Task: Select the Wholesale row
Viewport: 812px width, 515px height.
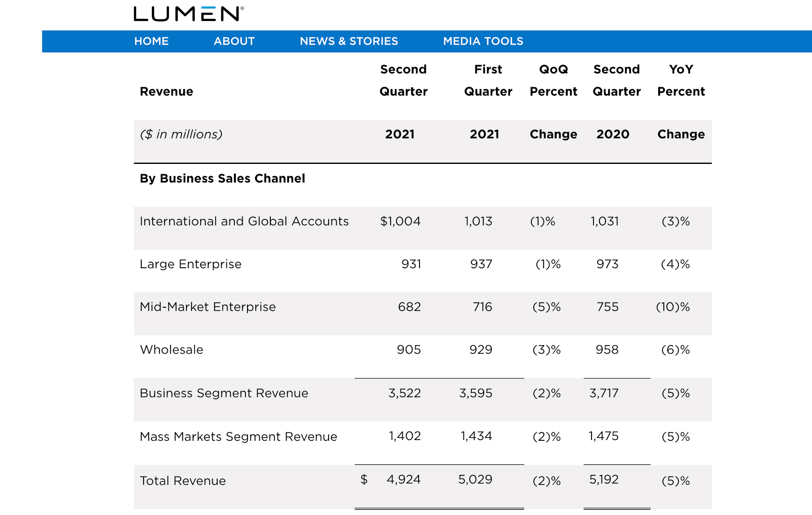Action: pyautogui.click(x=171, y=350)
